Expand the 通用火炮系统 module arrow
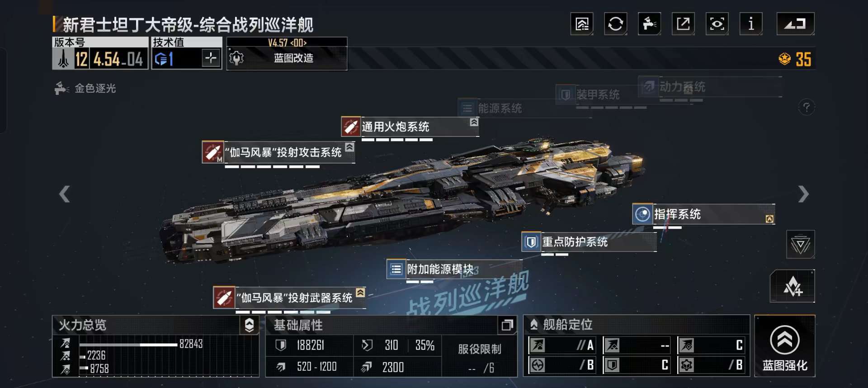The width and height of the screenshot is (868, 388). (x=474, y=122)
